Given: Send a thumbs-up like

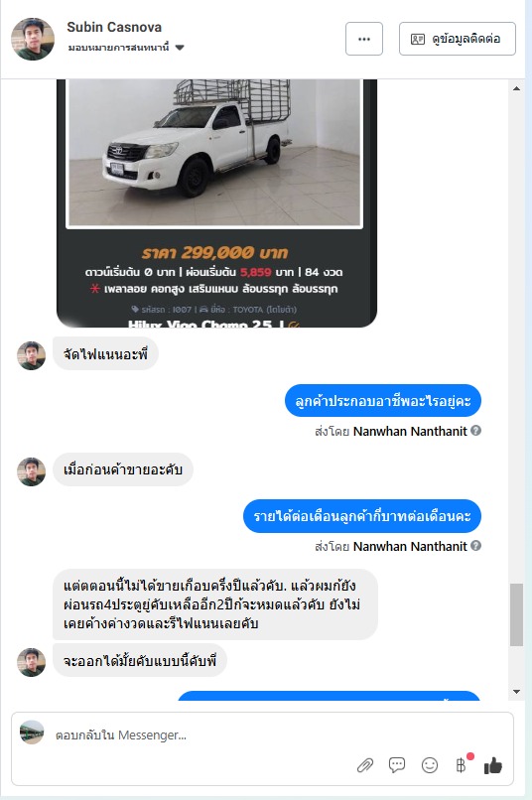Looking at the screenshot, I should click(x=492, y=765).
